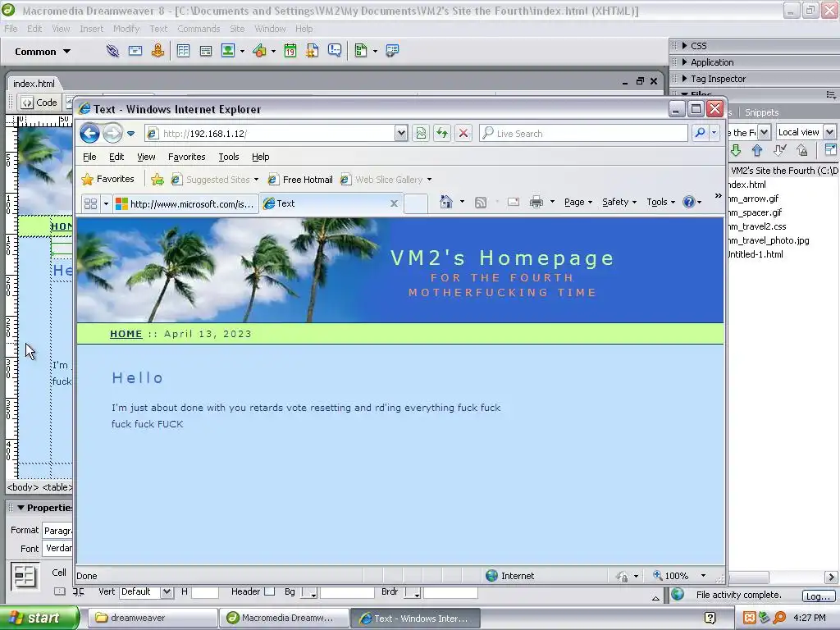Click the IE Compatibility View icon
Image resolution: width=840 pixels, height=630 pixels.
tap(421, 134)
